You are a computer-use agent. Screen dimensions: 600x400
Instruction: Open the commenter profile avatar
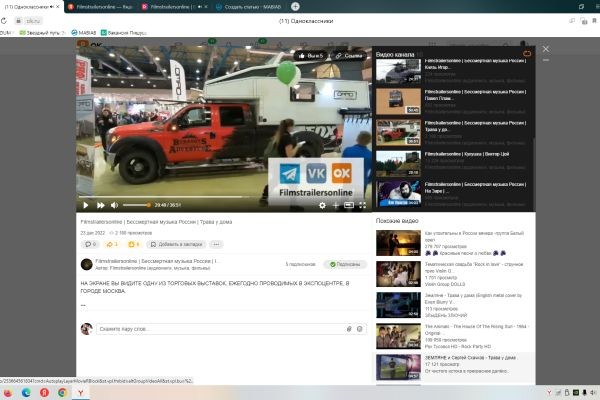click(x=86, y=329)
